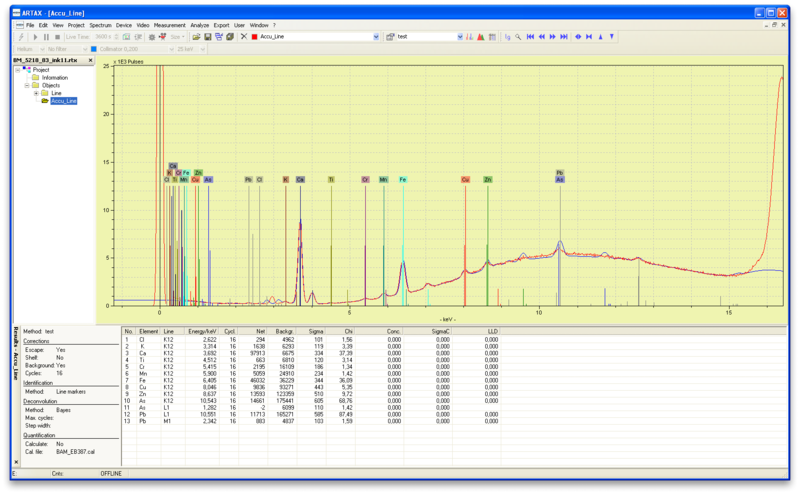Screen dimensions: 800x495
Task: Jump to spectrum start with skip-back arrow
Action: [x=531, y=37]
